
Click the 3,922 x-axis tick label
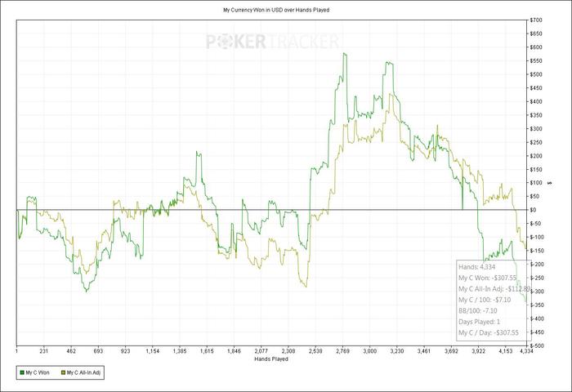coord(478,351)
